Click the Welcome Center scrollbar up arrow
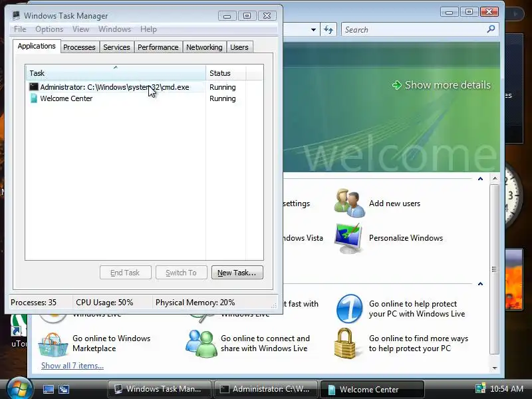532x399 pixels. click(495, 178)
